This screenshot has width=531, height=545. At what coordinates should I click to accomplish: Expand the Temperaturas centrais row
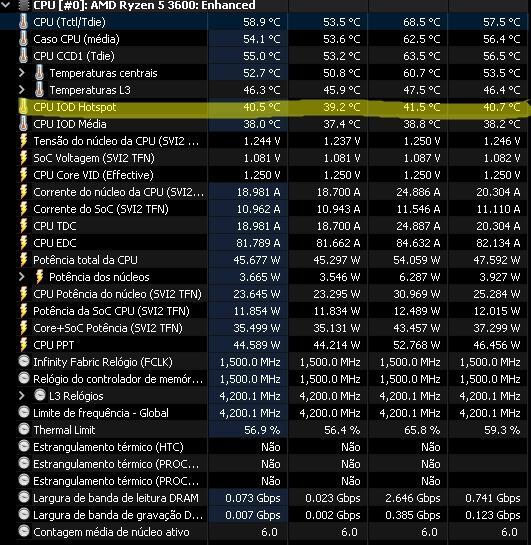point(22,73)
